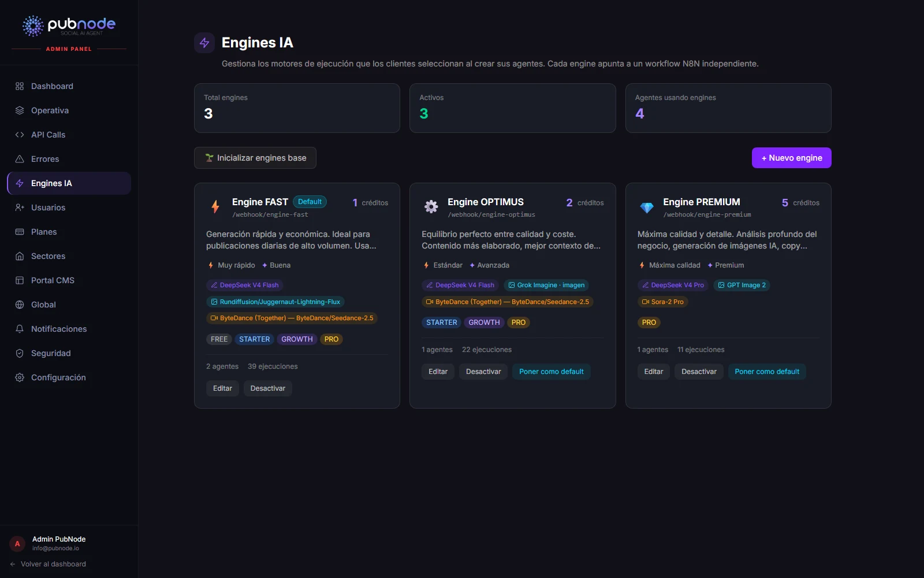Viewport: 924px width, 578px height.
Task: Click the Grok Imagine · imagen tag
Action: point(546,285)
